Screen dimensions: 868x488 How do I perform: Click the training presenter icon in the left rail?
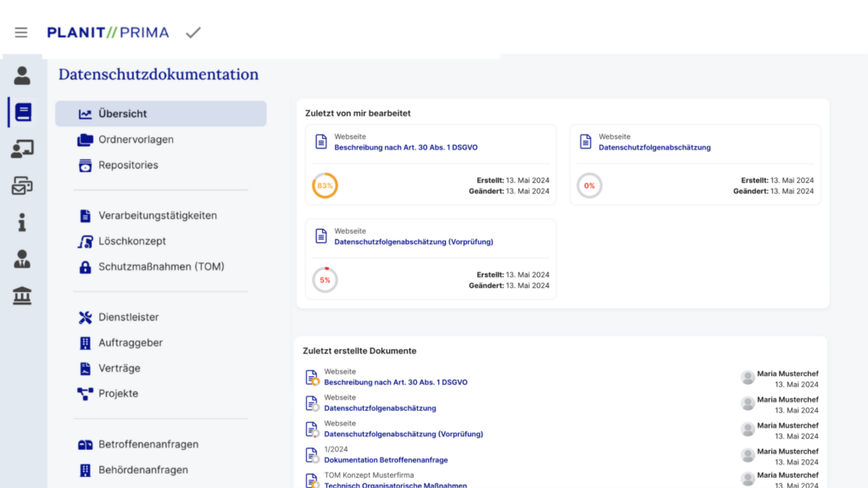[x=22, y=149]
